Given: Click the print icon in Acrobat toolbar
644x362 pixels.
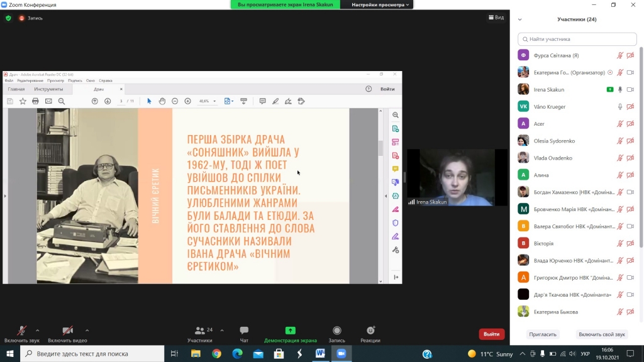Looking at the screenshot, I should [x=35, y=101].
